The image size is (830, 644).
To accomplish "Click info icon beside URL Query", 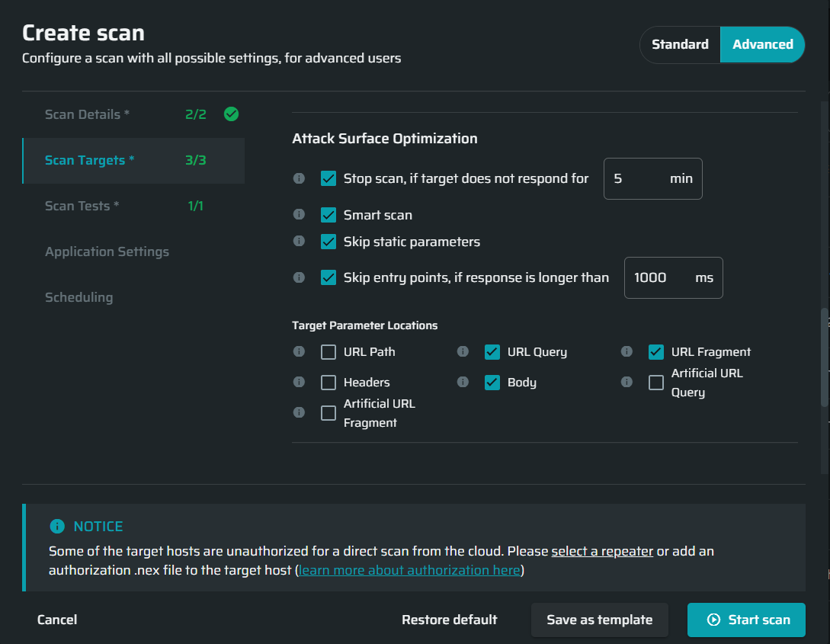I will pos(463,351).
